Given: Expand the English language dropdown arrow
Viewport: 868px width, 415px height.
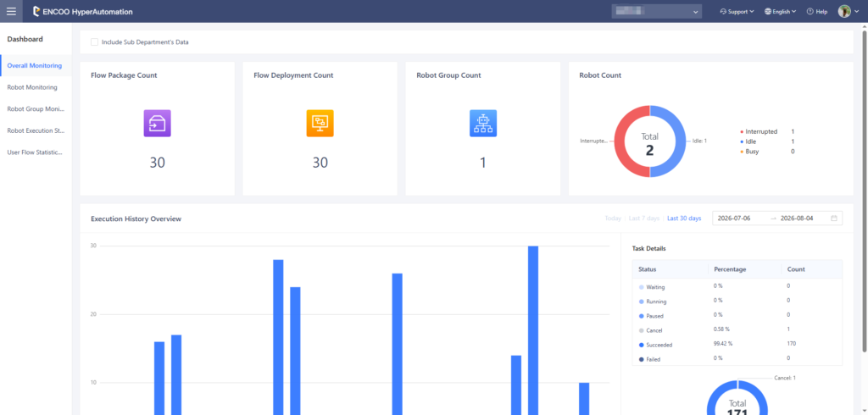Looking at the screenshot, I should 793,12.
